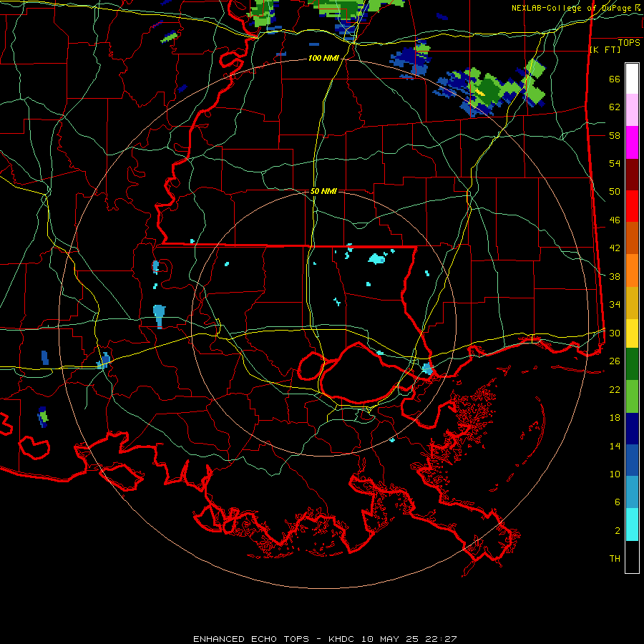Click the "TOPS" legend title
644x644 pixels.
[x=629, y=43]
